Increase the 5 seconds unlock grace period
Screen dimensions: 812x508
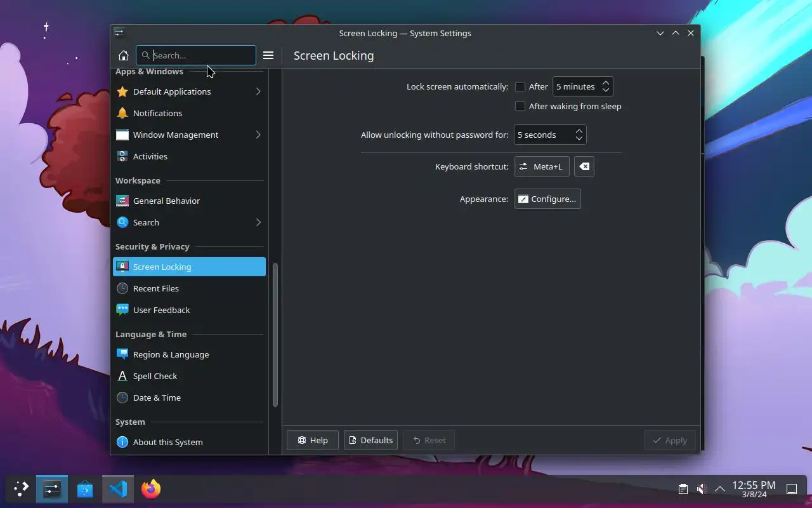coord(579,131)
